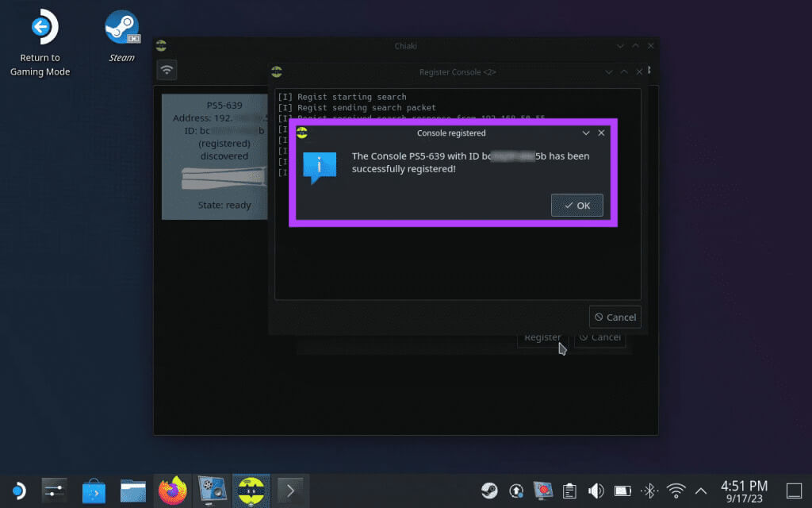Maximize the Register Console <2> window

tap(624, 72)
